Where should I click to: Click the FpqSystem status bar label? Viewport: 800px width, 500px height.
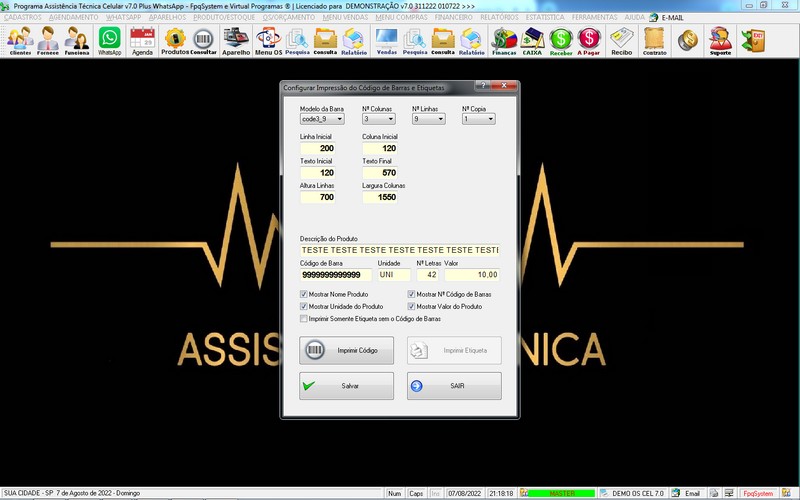758,493
